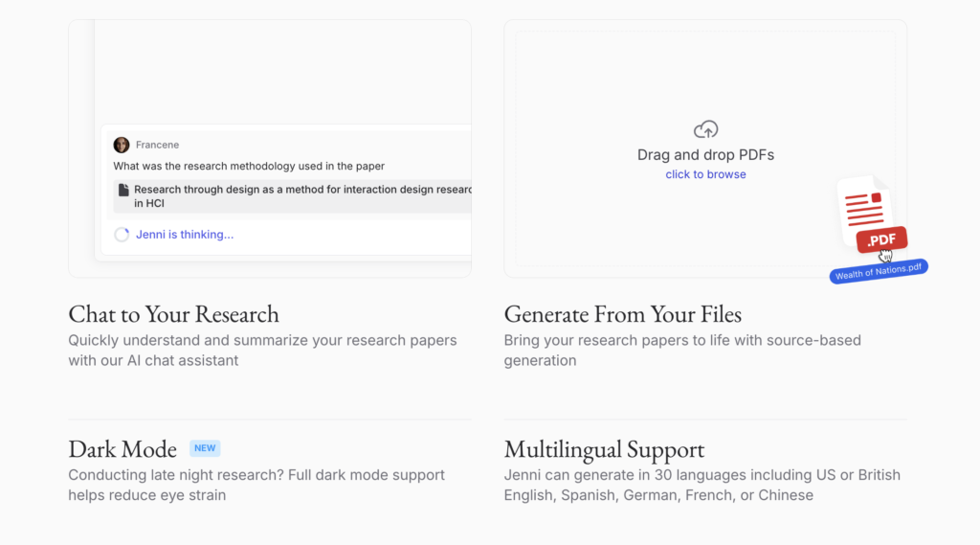Image resolution: width=980 pixels, height=545 pixels.
Task: Select the attached paper "Research through design" row
Action: point(292,196)
